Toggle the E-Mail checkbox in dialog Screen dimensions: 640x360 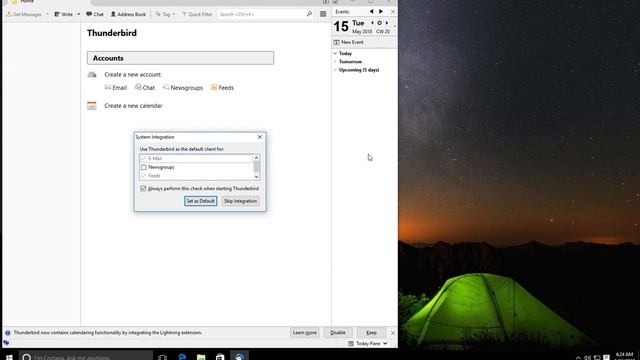point(143,158)
